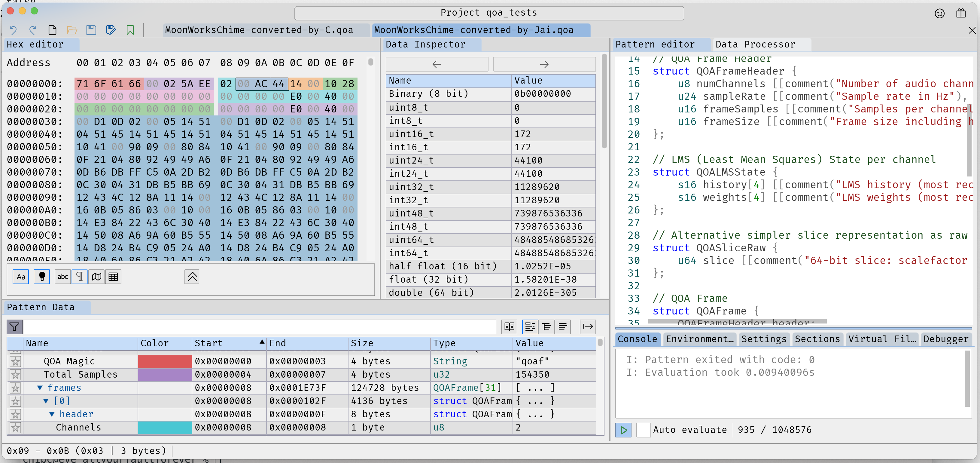Toggle uppercase hex display with the Aa icon
980x463 pixels.
21,277
